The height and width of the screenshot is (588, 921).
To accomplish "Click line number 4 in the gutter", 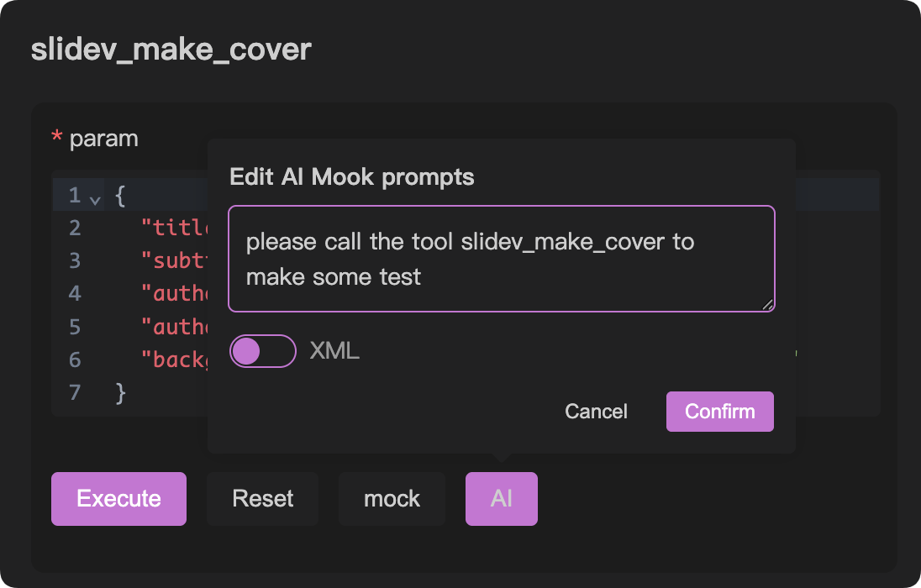I will point(76,294).
